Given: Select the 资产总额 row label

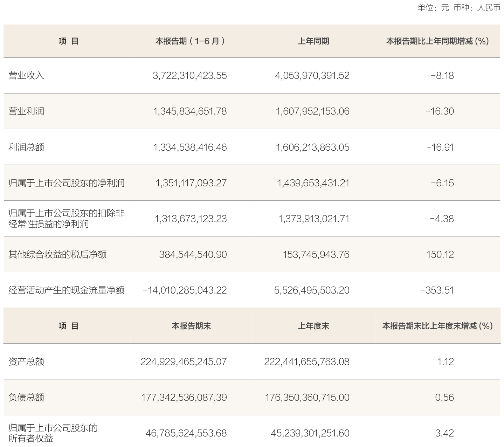Looking at the screenshot, I should click(26, 362).
